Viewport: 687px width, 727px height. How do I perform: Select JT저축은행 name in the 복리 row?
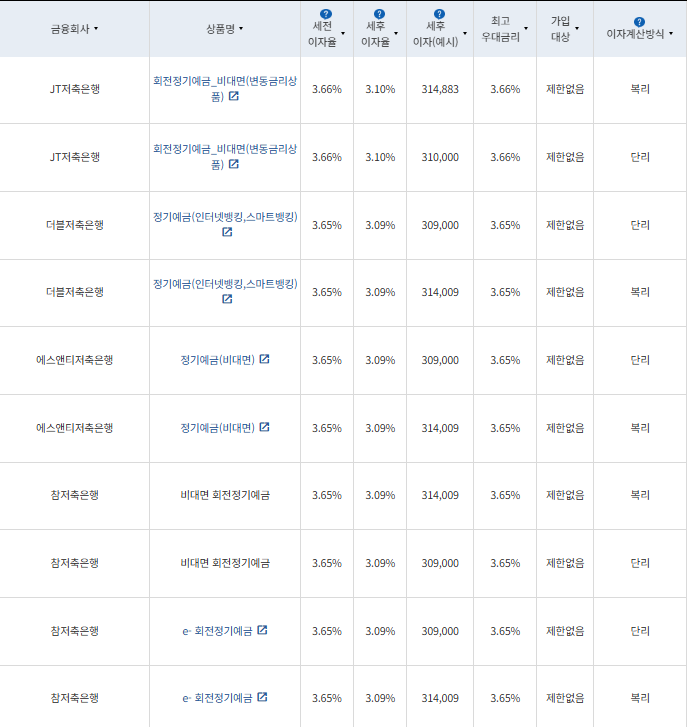[x=75, y=89]
